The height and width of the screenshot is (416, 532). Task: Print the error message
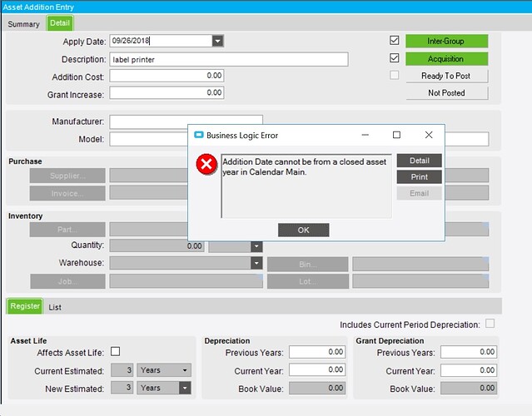coord(419,177)
